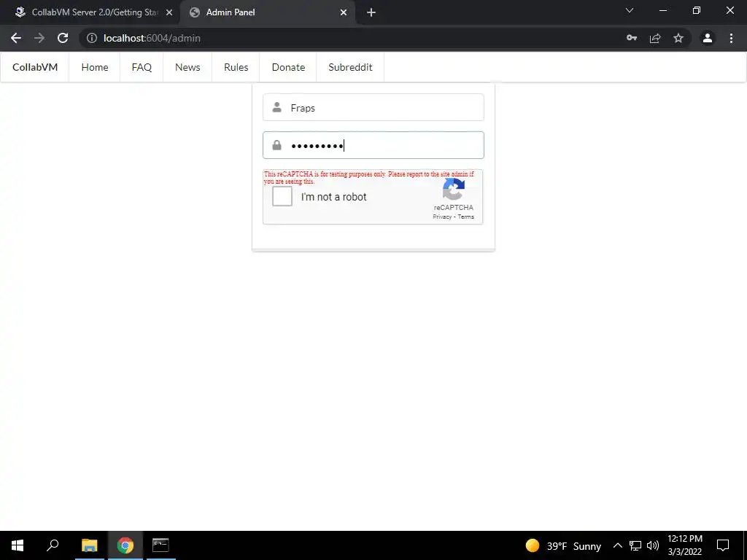
Task: Focus the password field
Action: pyautogui.click(x=373, y=145)
